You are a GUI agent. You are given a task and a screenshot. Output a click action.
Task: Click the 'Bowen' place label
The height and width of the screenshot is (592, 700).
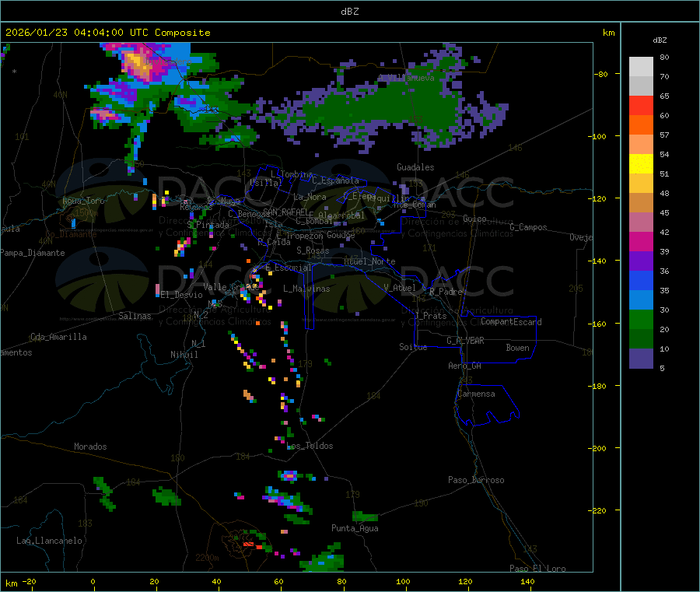tap(517, 348)
